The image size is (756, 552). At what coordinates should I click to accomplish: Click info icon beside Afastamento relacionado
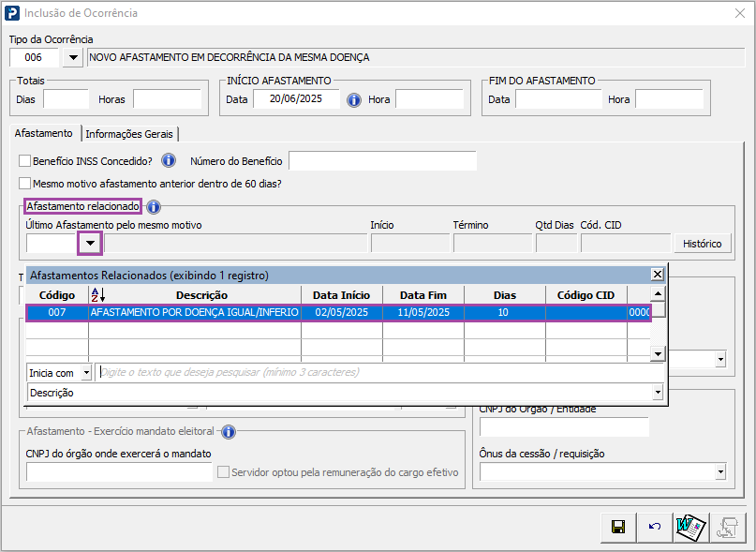(x=154, y=206)
